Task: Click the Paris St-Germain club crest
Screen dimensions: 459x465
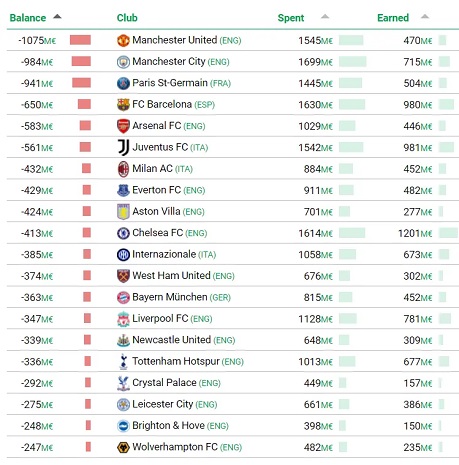Action: point(123,83)
